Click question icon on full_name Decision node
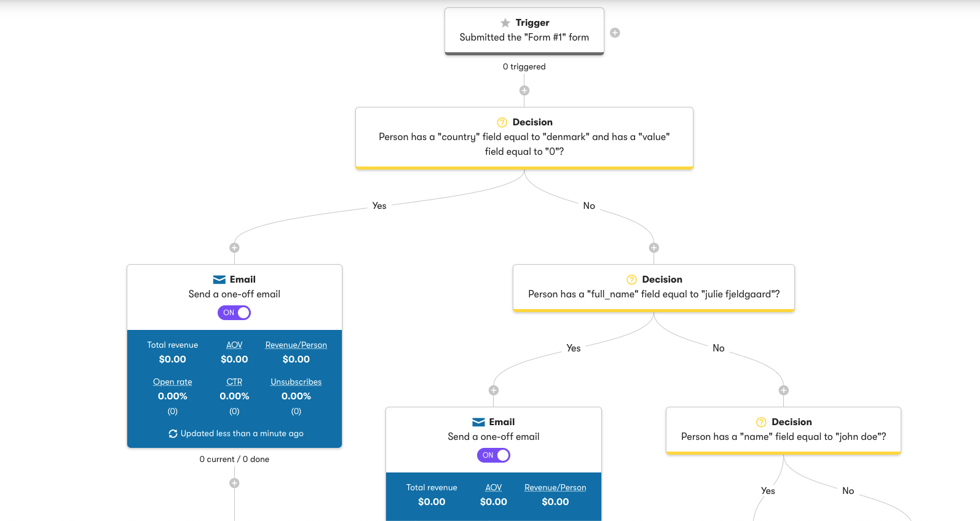Viewport: 980px width, 521px height. click(631, 280)
